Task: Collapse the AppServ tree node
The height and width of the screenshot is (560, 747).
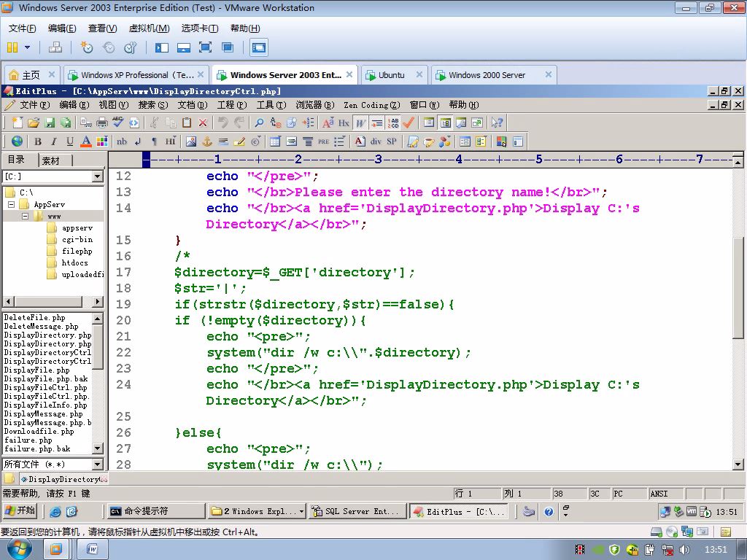Action: point(12,205)
